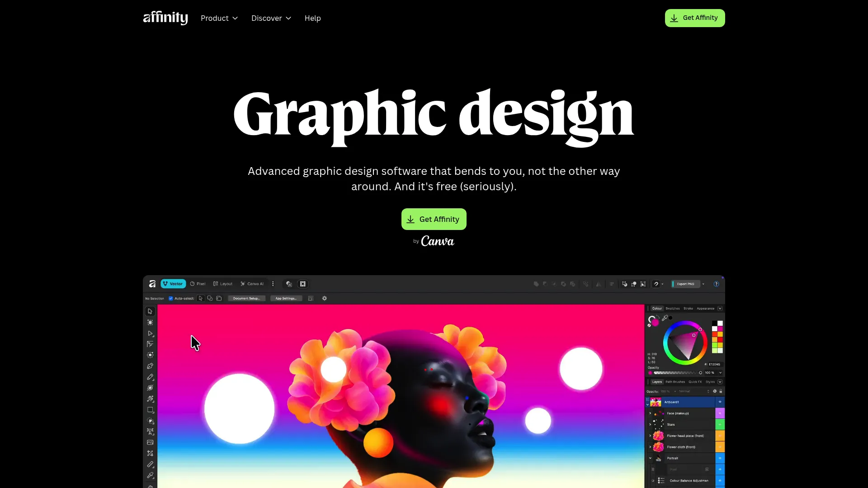Open the Canva AI studio tab
Screen dimensions: 868x488
[x=252, y=284]
